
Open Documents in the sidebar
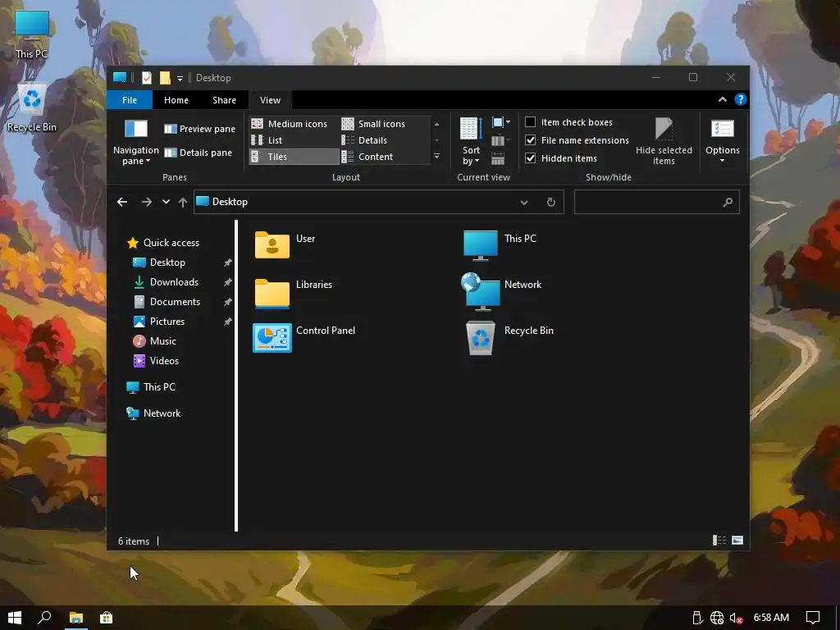[x=167, y=302]
